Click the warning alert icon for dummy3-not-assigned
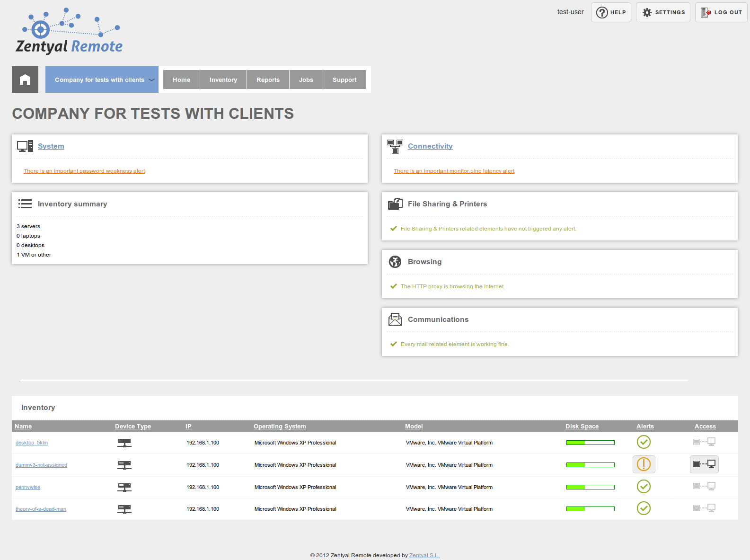This screenshot has height=560, width=750. [x=644, y=464]
